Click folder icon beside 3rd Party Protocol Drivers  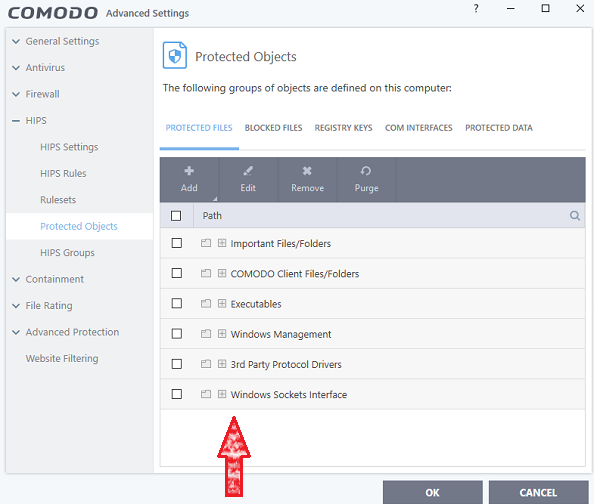[x=206, y=364]
